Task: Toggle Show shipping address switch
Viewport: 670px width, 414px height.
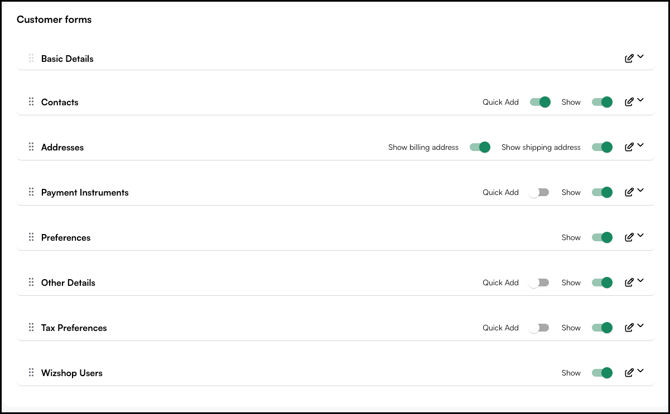Action: (602, 147)
